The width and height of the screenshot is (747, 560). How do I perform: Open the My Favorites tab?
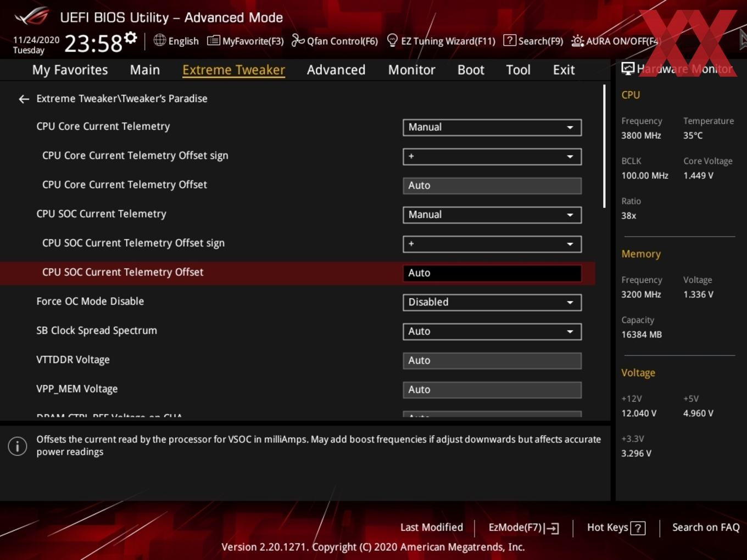click(x=70, y=70)
